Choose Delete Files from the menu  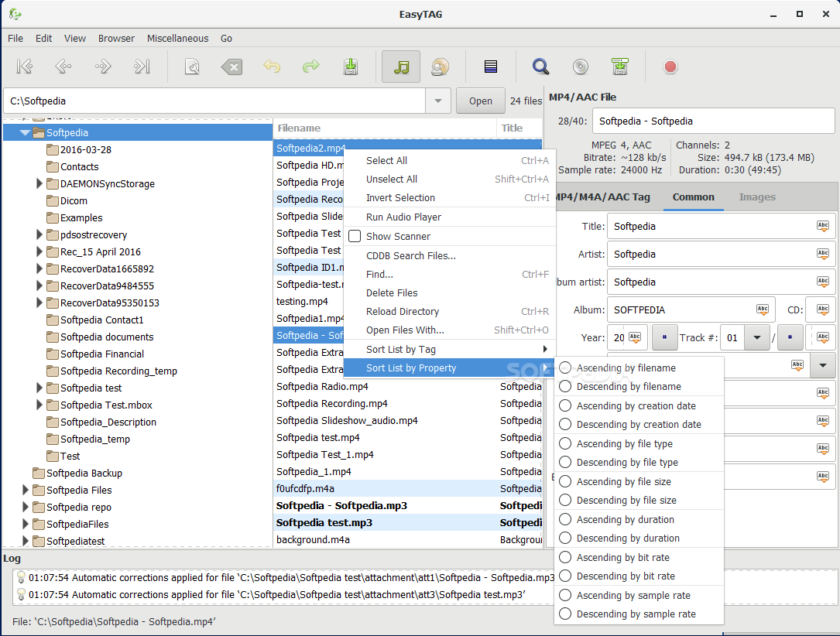450,292
